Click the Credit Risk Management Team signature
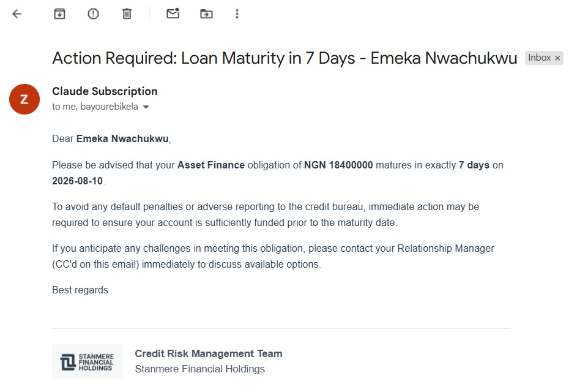The width and height of the screenshot is (588, 392). click(209, 353)
